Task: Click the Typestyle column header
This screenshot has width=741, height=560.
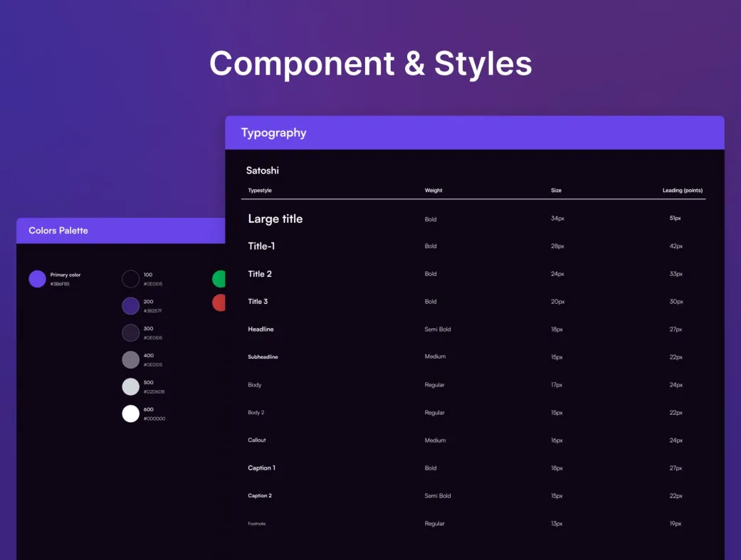Action: pyautogui.click(x=260, y=191)
